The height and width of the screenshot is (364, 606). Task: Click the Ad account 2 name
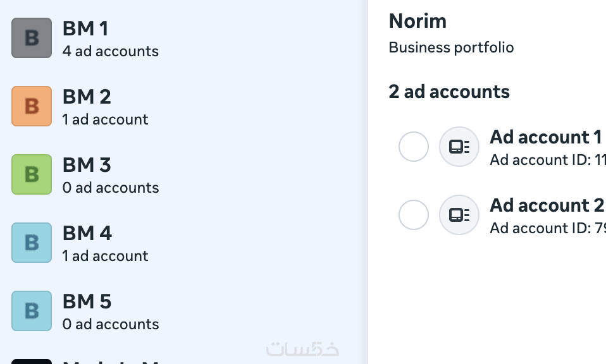tap(547, 205)
